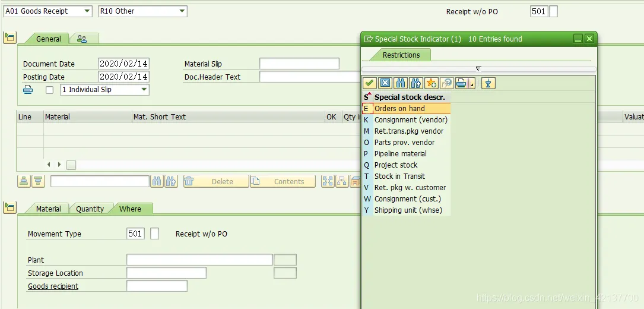The image size is (644, 309).
Task: Switch to the General tab
Action: [48, 39]
